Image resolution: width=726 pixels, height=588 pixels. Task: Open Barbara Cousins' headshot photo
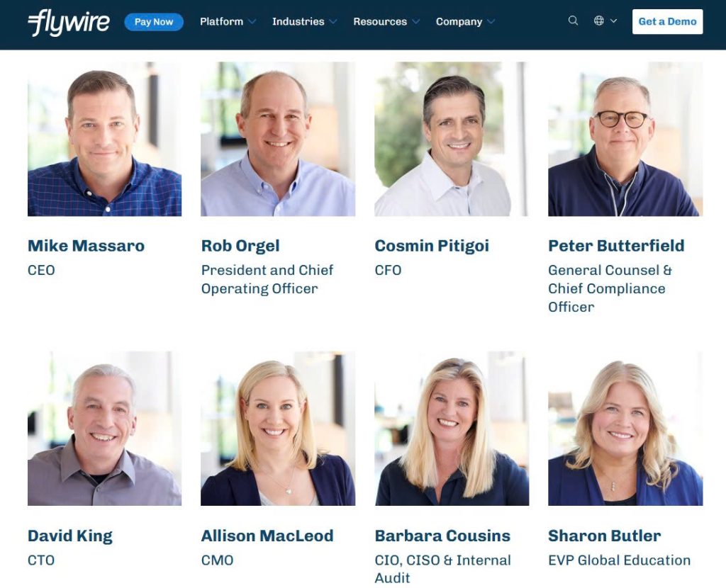coord(452,429)
